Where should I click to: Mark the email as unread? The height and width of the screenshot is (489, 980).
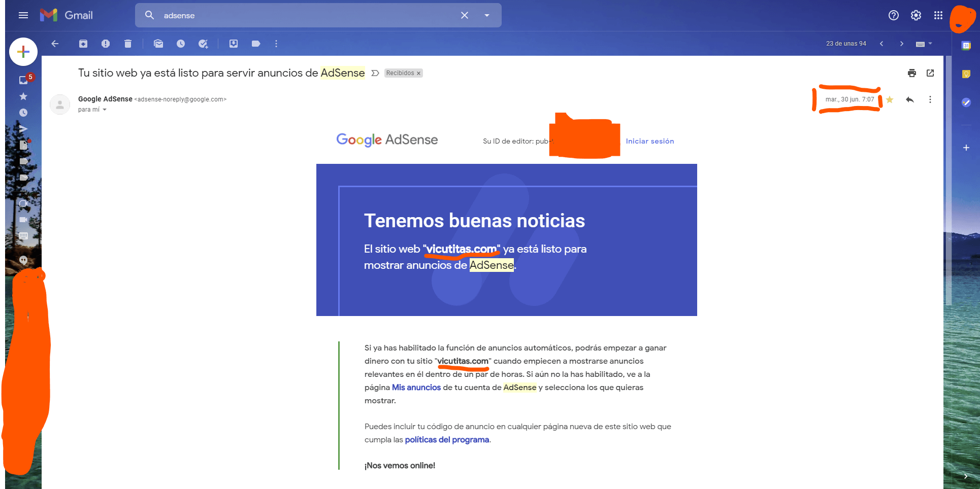158,44
